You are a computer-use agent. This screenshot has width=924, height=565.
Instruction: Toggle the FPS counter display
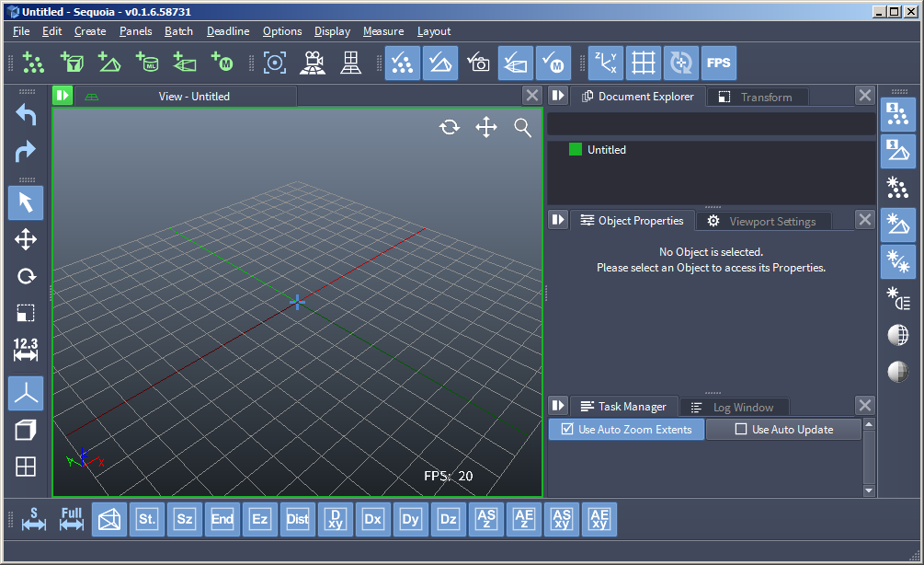(718, 63)
